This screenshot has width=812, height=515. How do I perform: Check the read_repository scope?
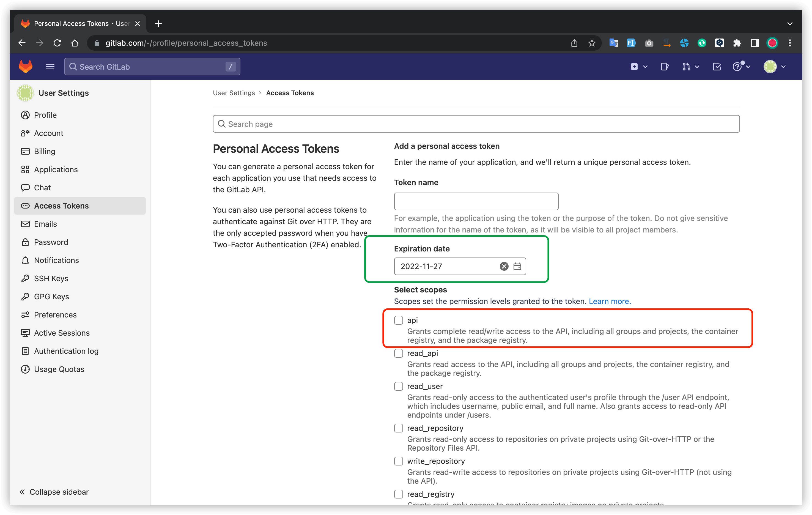tap(398, 428)
